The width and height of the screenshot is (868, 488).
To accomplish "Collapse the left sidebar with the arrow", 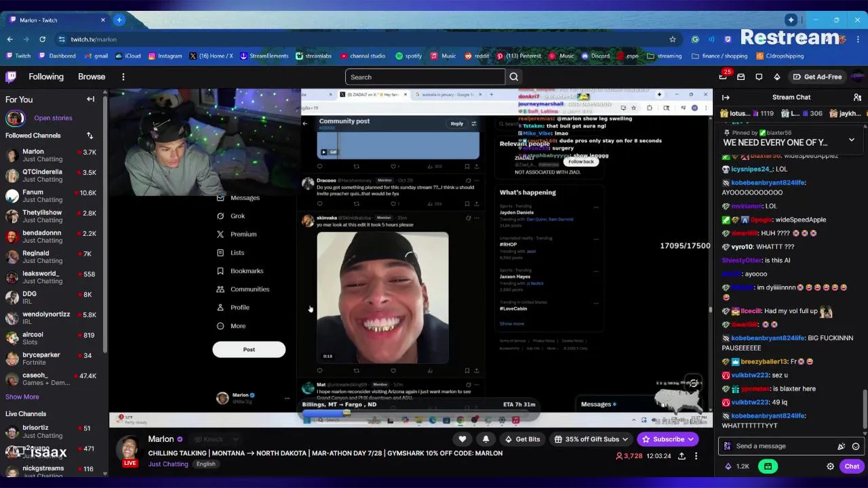I will tap(90, 99).
